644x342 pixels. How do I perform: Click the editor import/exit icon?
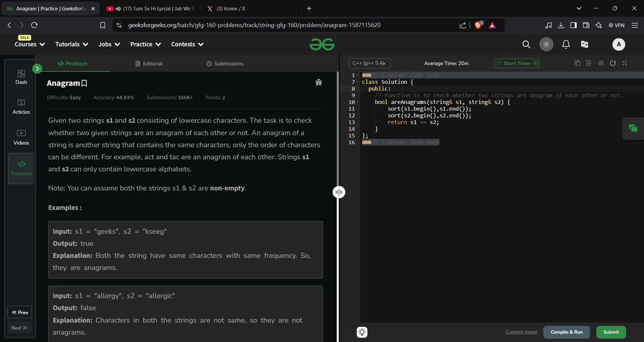[589, 63]
